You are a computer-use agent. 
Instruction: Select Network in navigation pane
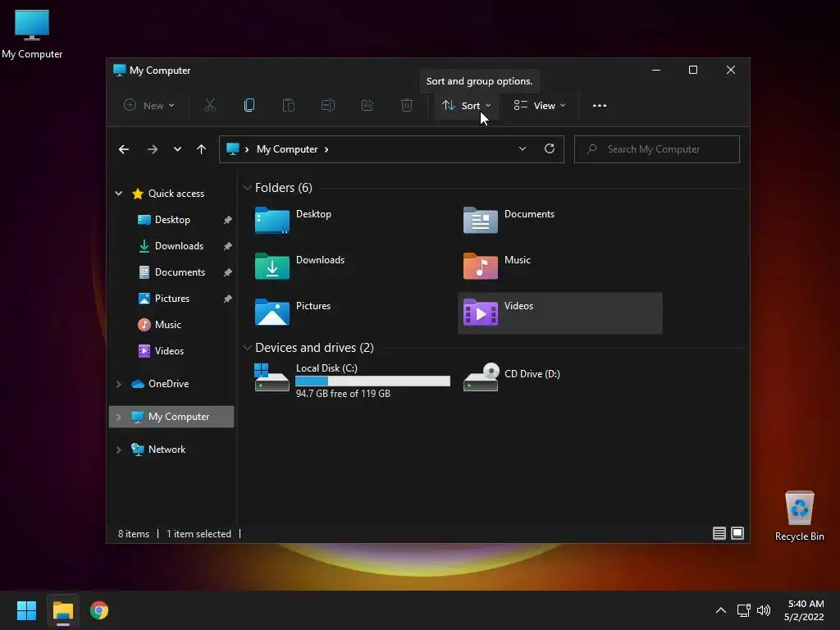(x=167, y=450)
